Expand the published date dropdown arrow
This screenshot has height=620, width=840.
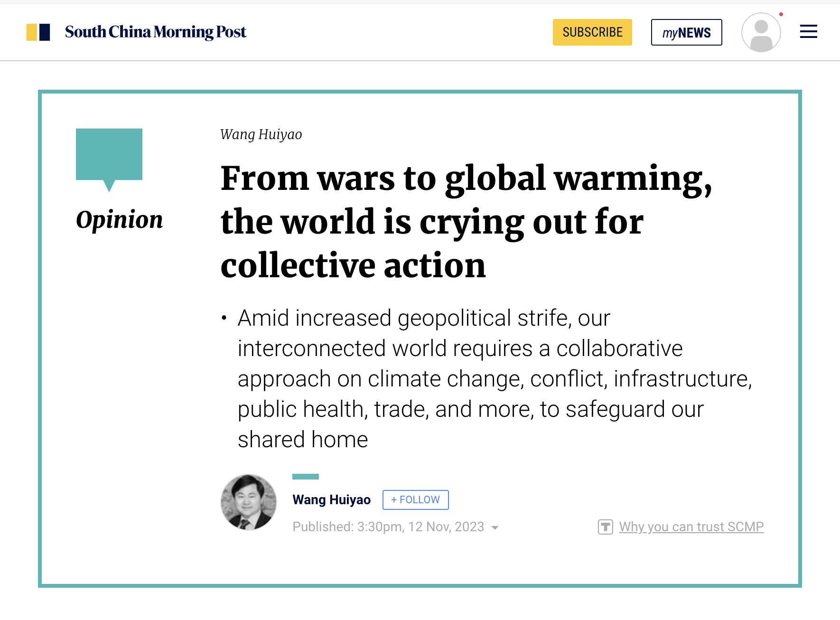[495, 528]
